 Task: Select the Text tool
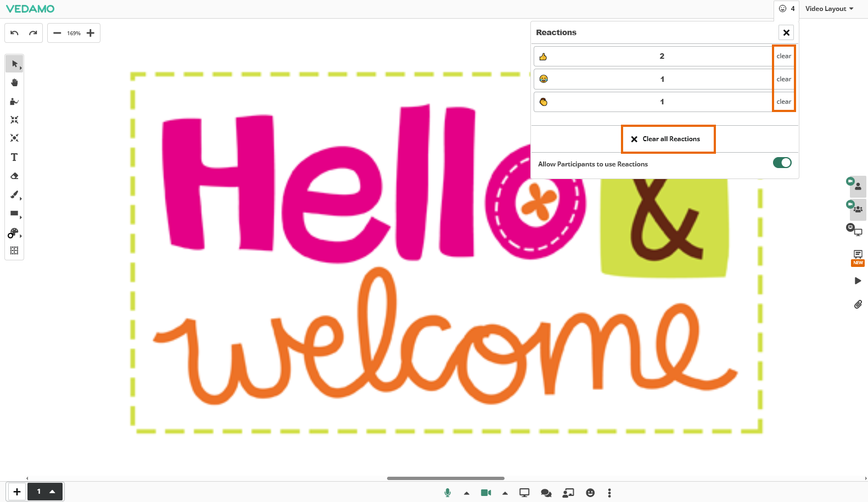pos(14,157)
